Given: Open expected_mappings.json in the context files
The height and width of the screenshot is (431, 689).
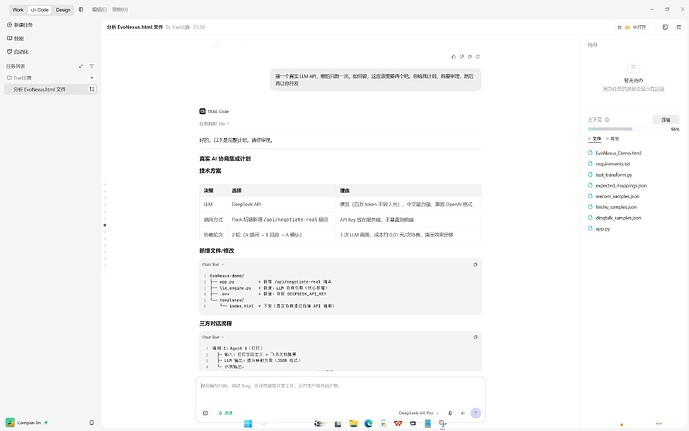Looking at the screenshot, I should 617,185.
